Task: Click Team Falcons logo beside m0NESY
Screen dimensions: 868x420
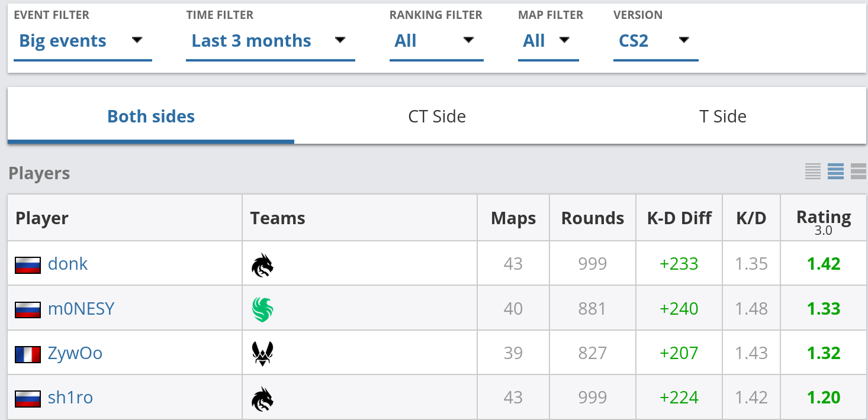Action: (x=262, y=309)
